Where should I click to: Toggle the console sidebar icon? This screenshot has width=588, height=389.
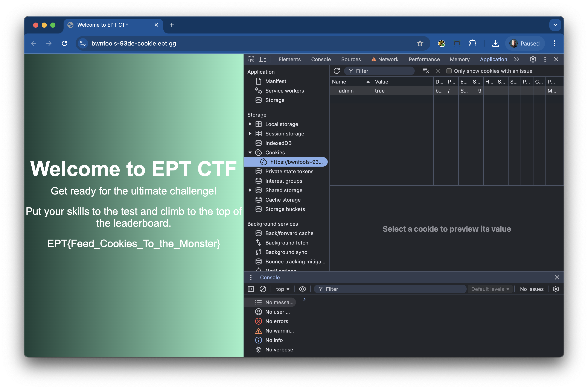251,289
